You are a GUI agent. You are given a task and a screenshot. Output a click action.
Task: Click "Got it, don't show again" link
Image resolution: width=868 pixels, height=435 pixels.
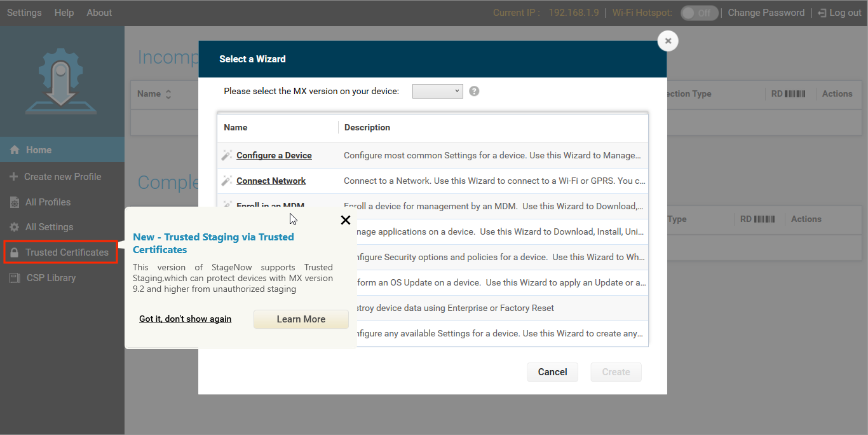[185, 319]
